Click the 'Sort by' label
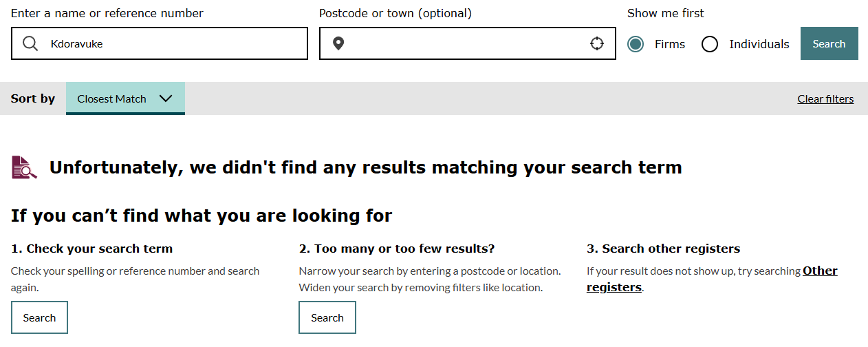 point(33,98)
